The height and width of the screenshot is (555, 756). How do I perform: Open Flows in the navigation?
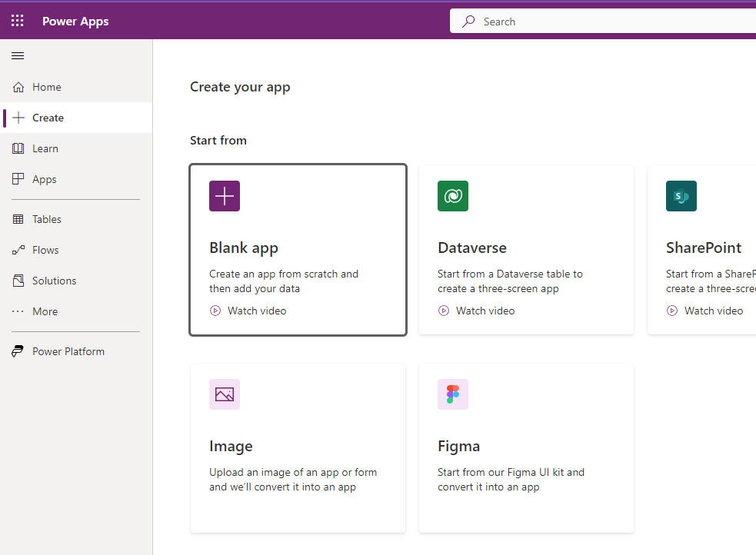coord(76,250)
